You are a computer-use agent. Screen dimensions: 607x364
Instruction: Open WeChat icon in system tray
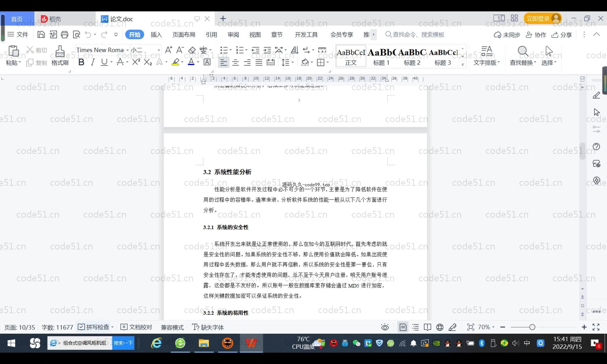[x=356, y=343]
